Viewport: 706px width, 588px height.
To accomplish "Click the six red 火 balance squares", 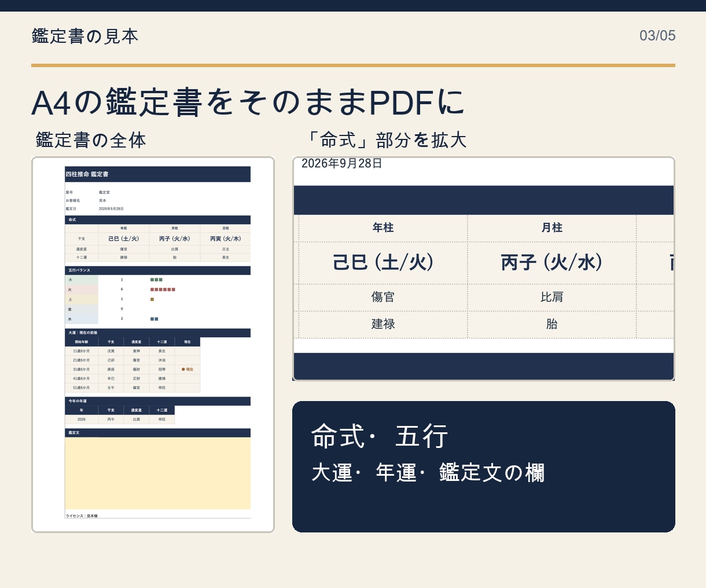I will 163,289.
